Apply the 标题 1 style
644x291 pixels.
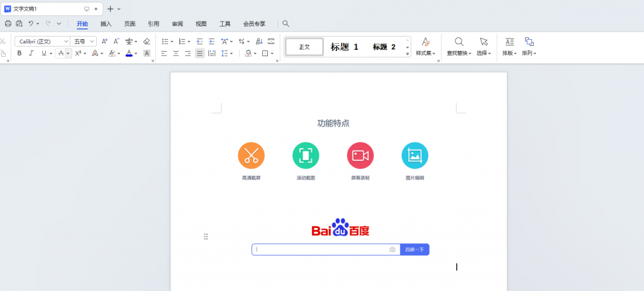coord(344,47)
